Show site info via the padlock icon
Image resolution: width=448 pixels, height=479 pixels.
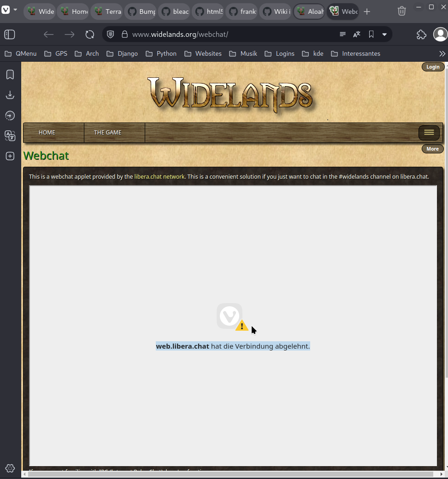(124, 34)
